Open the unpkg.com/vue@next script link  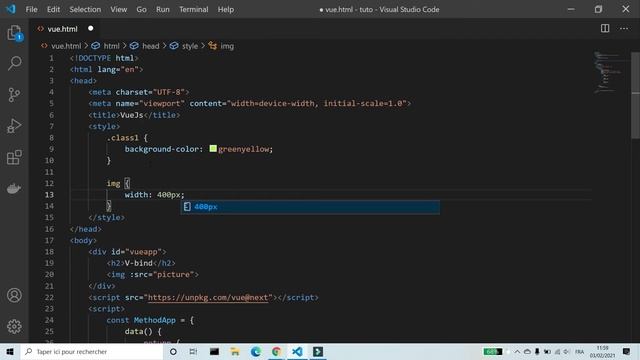[x=208, y=298]
